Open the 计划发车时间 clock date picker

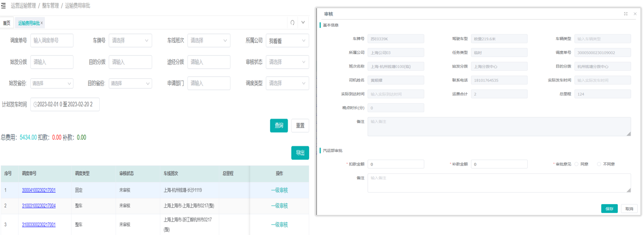35,105
